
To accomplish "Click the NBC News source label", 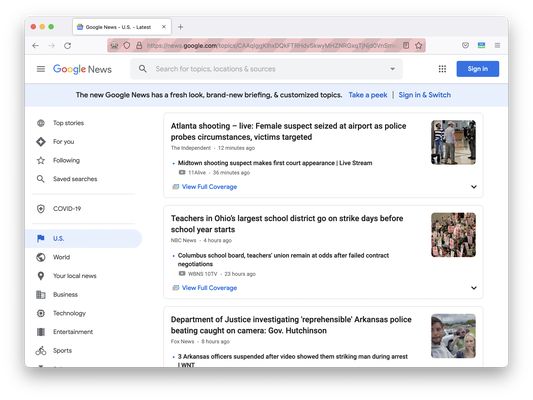I will 184,240.
